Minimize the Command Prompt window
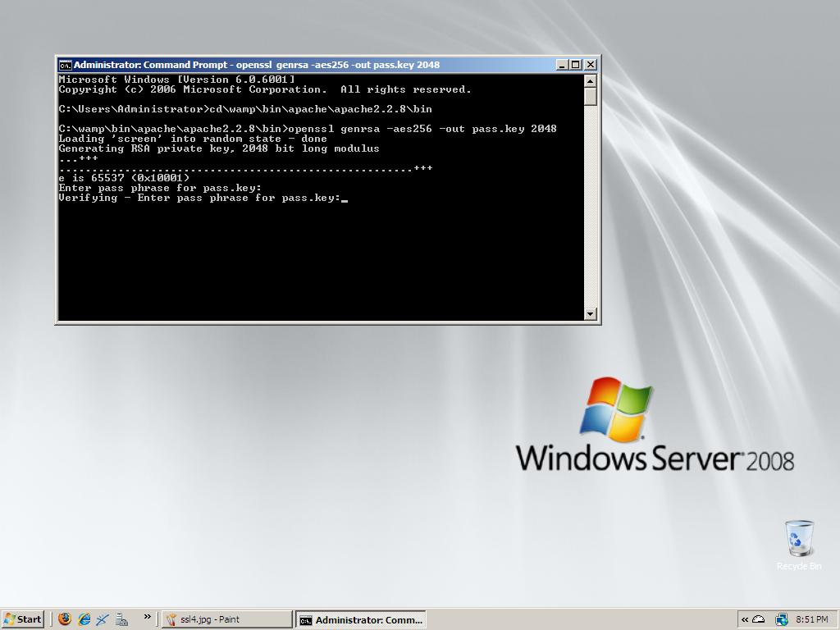This screenshot has width=840, height=630. (x=562, y=65)
